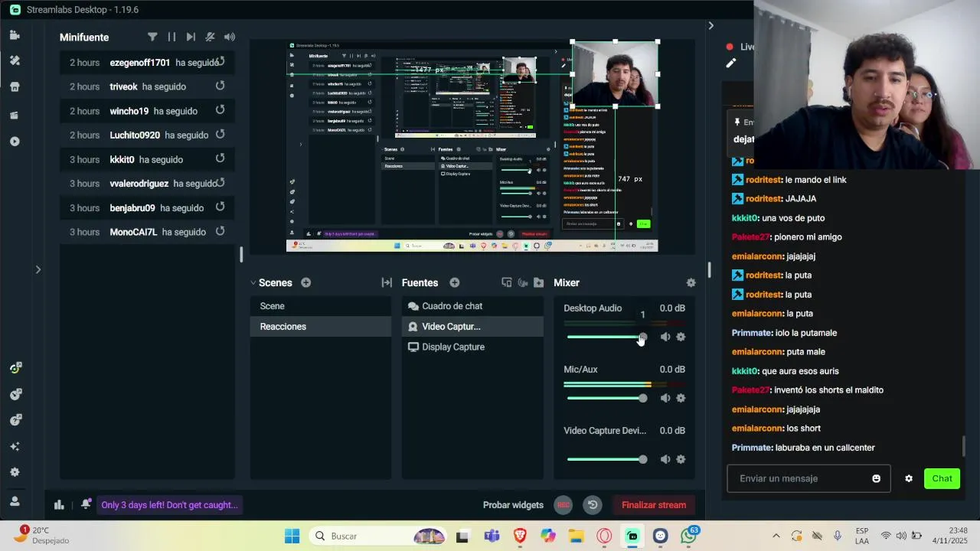This screenshot has height=551, width=980.
Task: Mute Mic/Aux in the mixer
Action: pos(665,398)
